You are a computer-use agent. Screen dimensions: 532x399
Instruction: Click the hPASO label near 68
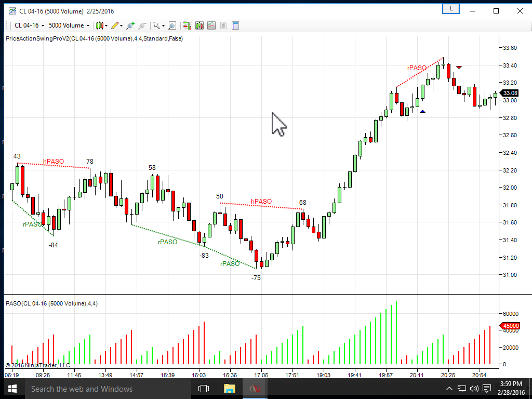pyautogui.click(x=261, y=202)
